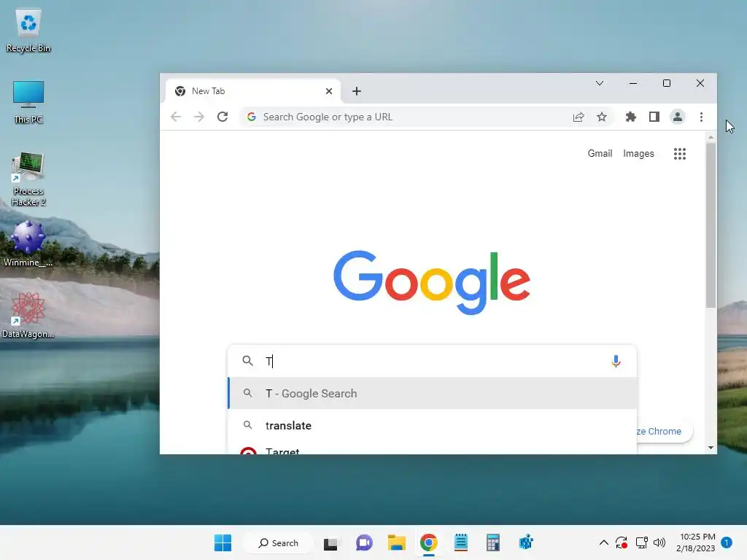Select the Recycle Bin desktop icon
The width and height of the screenshot is (747, 560).
28,31
